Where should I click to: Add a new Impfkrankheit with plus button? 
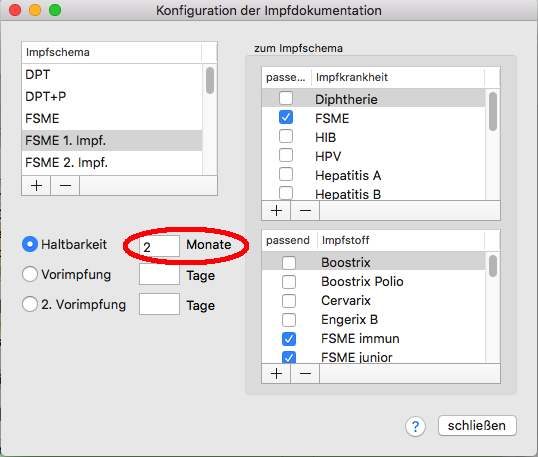[276, 210]
